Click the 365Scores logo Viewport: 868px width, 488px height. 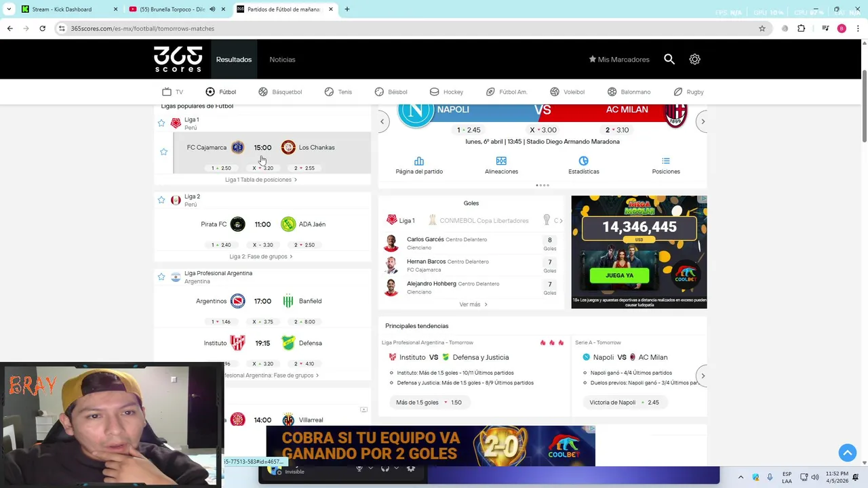click(178, 59)
